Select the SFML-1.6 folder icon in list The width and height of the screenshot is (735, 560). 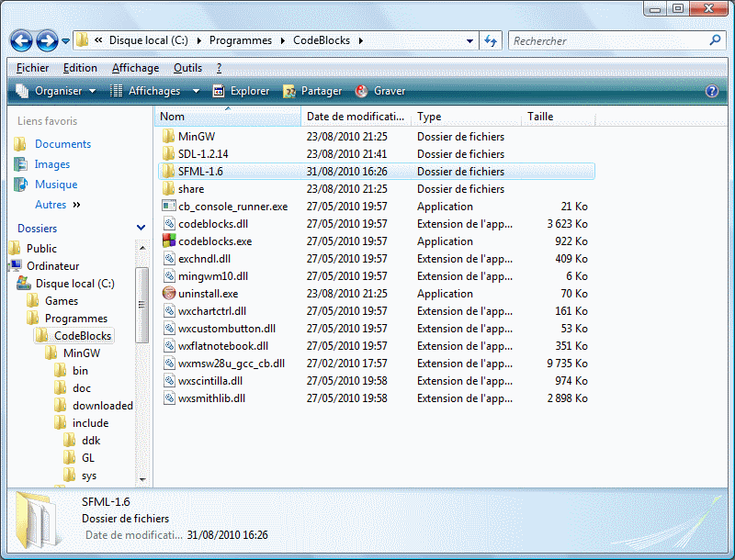pyautogui.click(x=169, y=172)
